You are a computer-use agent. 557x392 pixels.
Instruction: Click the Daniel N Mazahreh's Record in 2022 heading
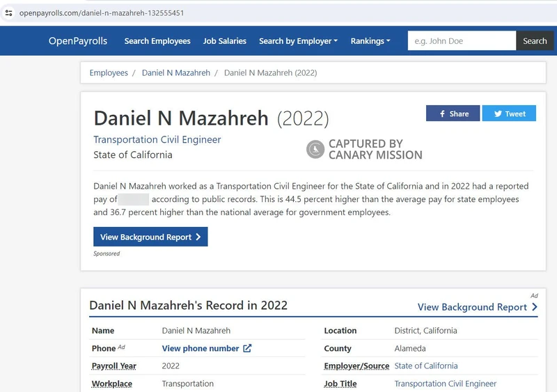pyautogui.click(x=188, y=305)
